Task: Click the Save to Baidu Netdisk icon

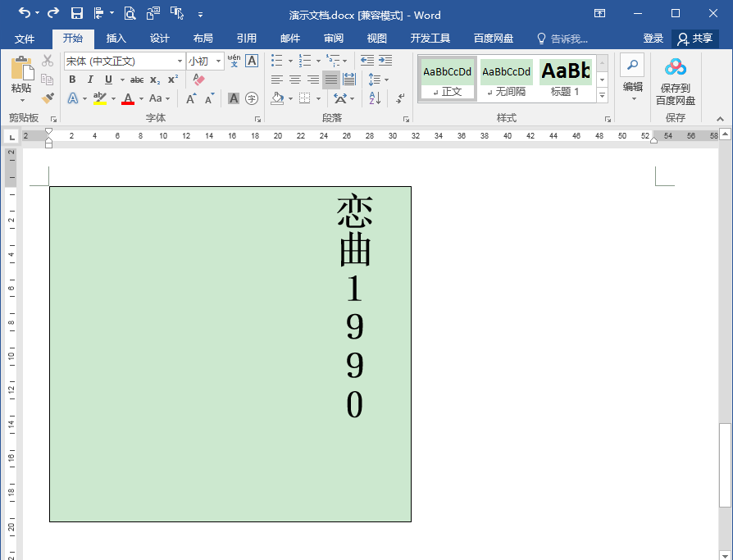Action: (x=675, y=68)
